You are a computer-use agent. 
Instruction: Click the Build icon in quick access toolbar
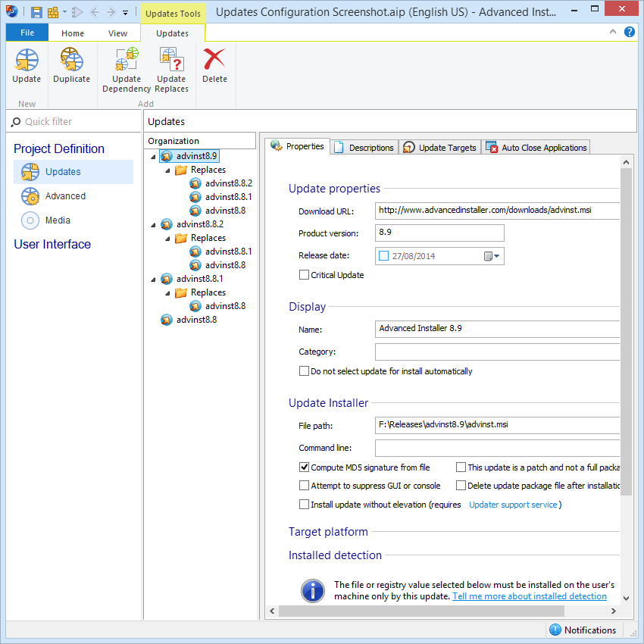tap(52, 12)
